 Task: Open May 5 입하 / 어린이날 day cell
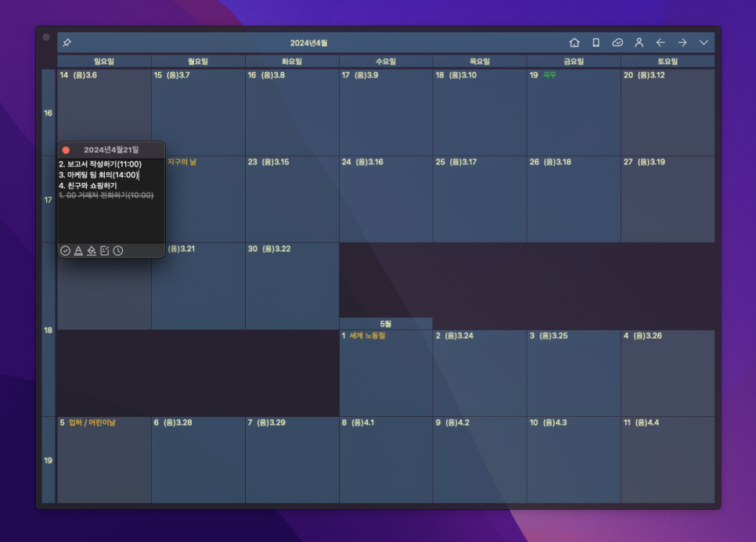pos(104,460)
